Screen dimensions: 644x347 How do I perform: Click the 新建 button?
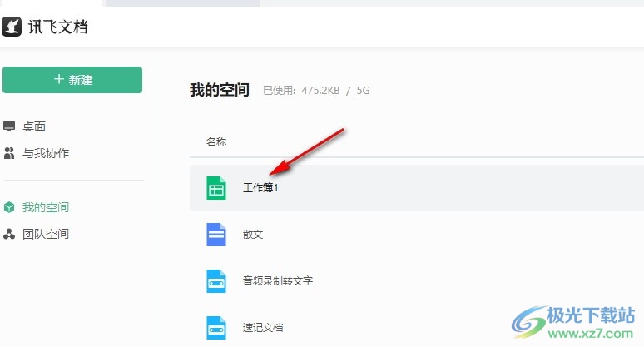72,80
